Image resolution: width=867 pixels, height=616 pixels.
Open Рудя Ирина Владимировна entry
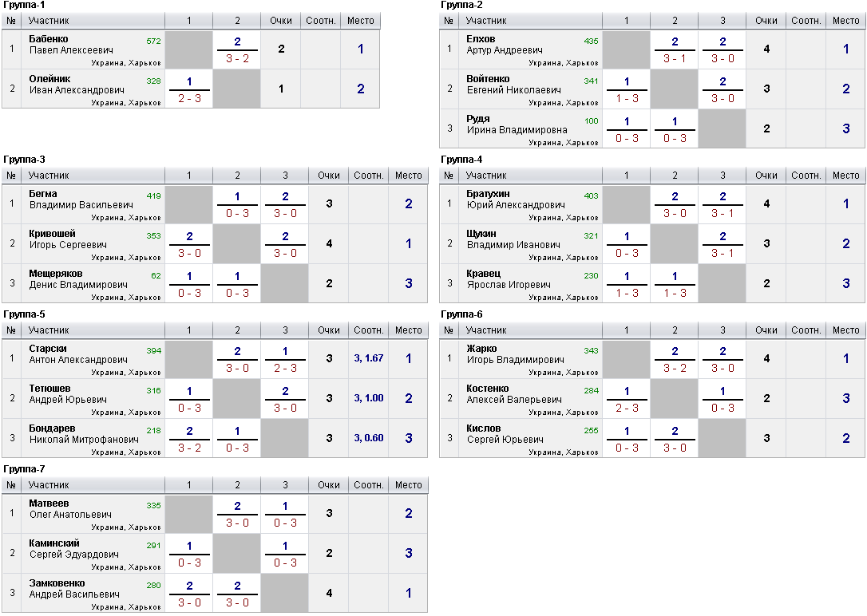517,124
